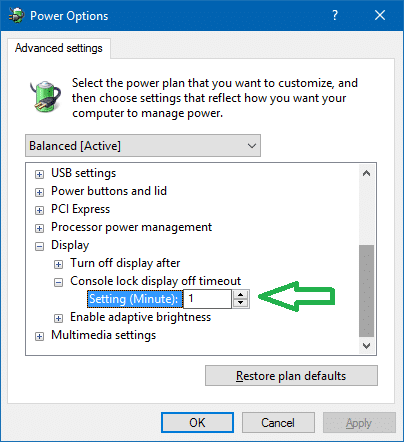Click the Power Options title bar icon
This screenshot has width=404, height=442.
16,15
